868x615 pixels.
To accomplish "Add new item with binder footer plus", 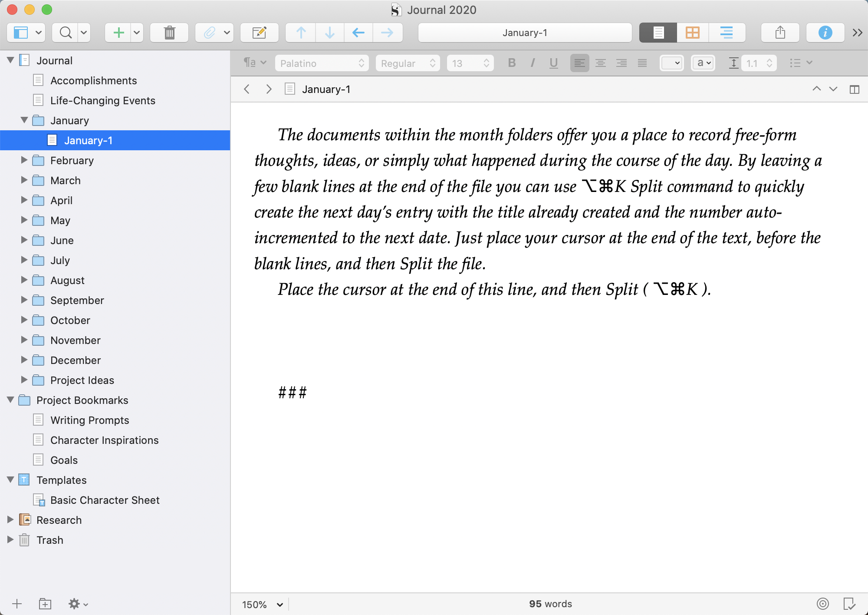I will (17, 604).
